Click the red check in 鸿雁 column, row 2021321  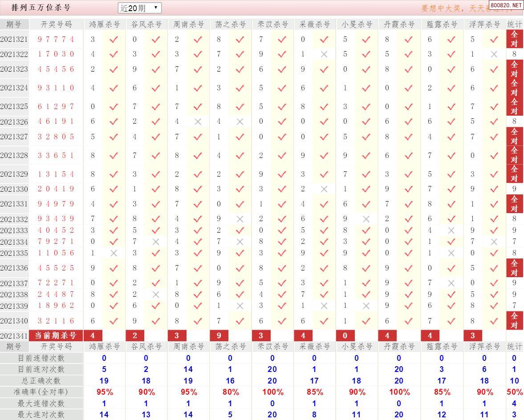(x=114, y=40)
